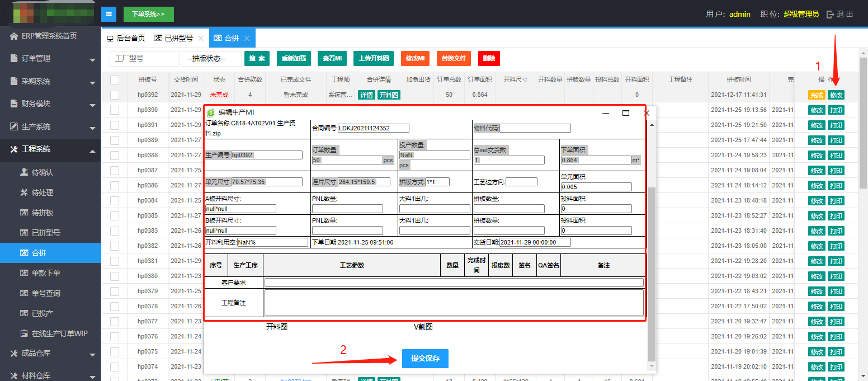868x381 pixels.
Task: Open 待处理 in the sidebar
Action: click(43, 192)
